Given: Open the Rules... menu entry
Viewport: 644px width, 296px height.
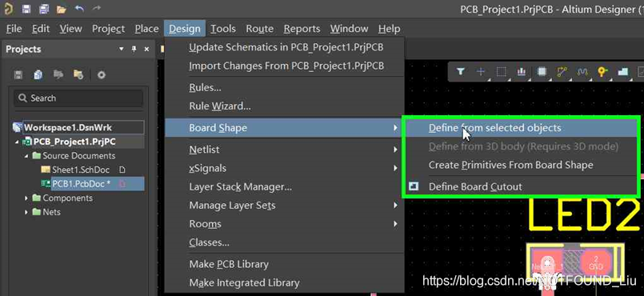Looking at the screenshot, I should click(285, 87).
